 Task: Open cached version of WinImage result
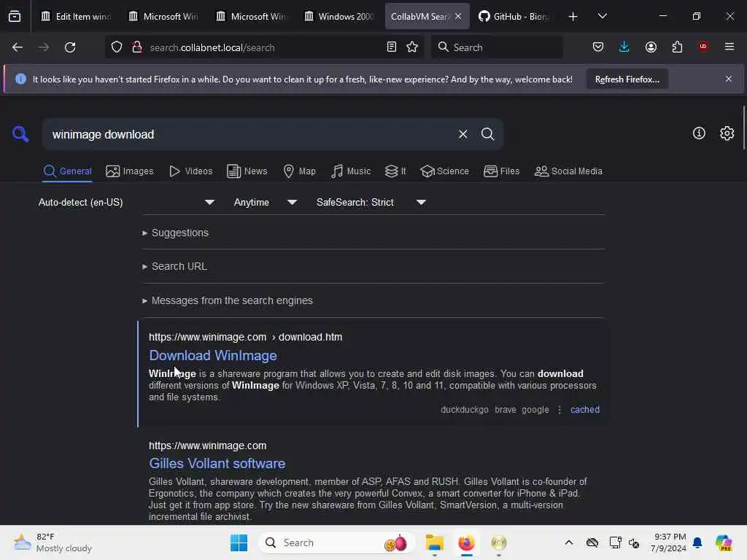pyautogui.click(x=585, y=410)
